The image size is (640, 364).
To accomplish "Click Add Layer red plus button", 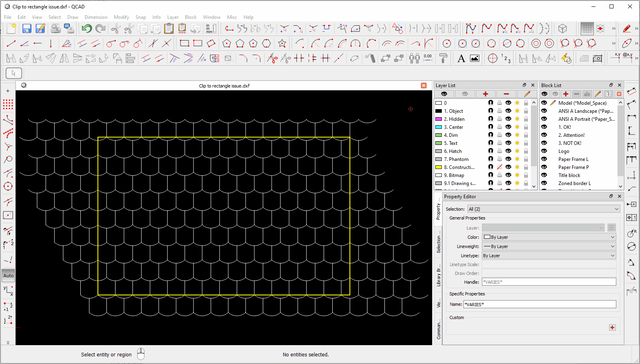I will 485,94.
